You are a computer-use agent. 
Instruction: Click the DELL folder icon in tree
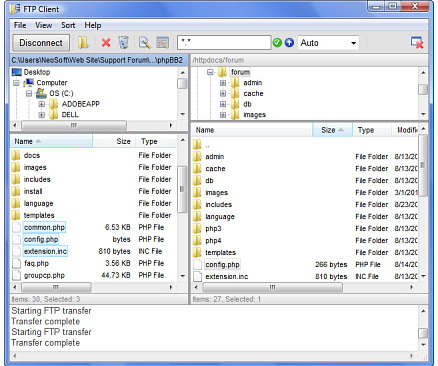tap(54, 115)
